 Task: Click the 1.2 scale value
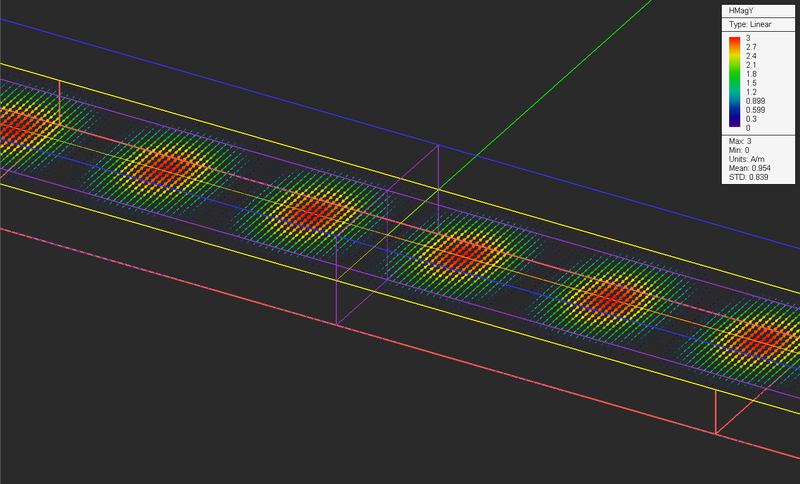(x=751, y=92)
